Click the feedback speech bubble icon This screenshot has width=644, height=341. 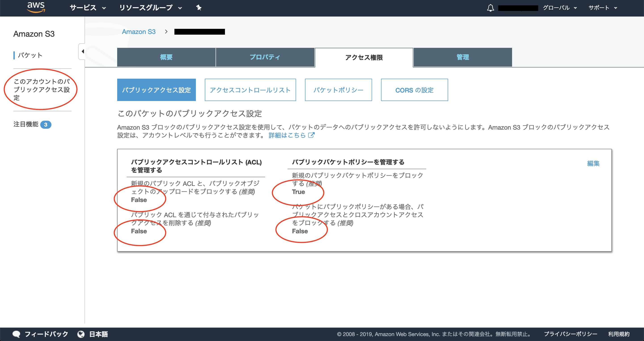pyautogui.click(x=17, y=334)
